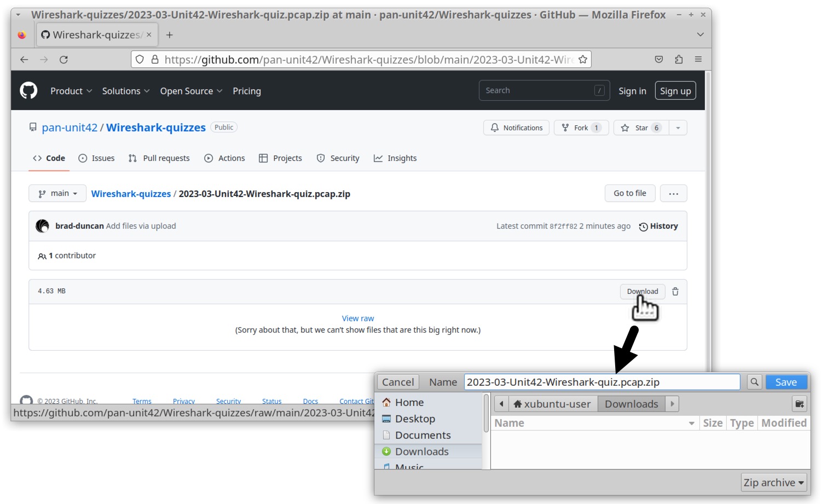Click the search magnifier in save dialog
821x504 pixels.
754,382
